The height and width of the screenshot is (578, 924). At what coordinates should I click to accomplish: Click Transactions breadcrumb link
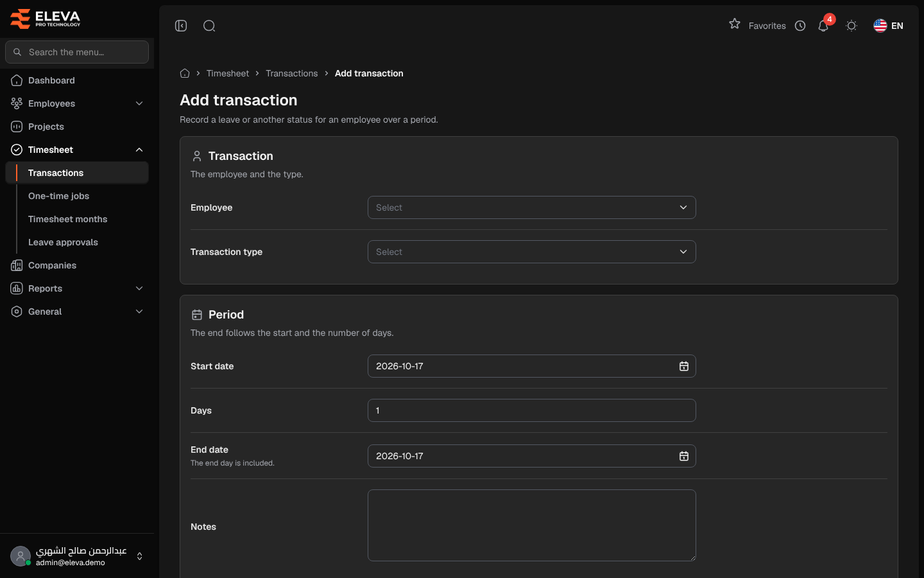[292, 73]
